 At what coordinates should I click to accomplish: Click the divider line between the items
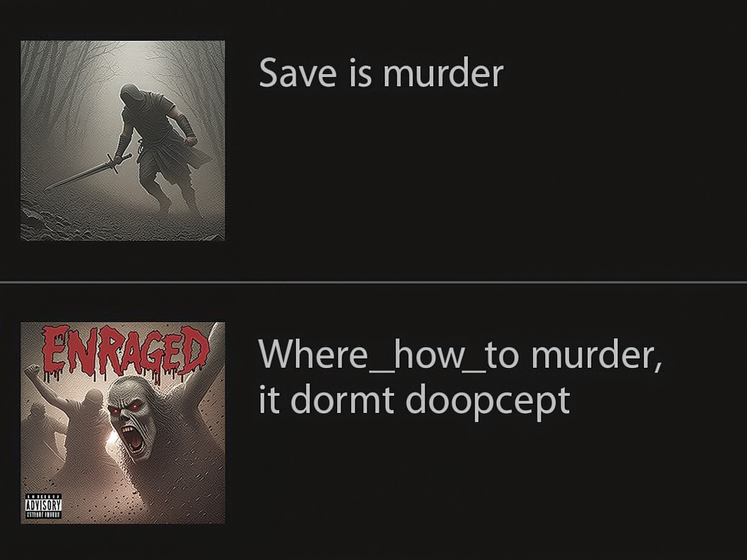coord(374,282)
